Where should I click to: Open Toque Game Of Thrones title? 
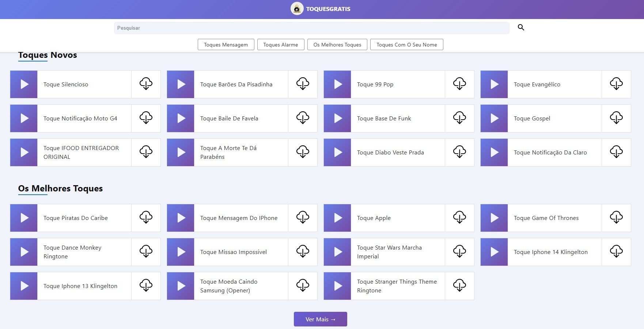tap(546, 218)
